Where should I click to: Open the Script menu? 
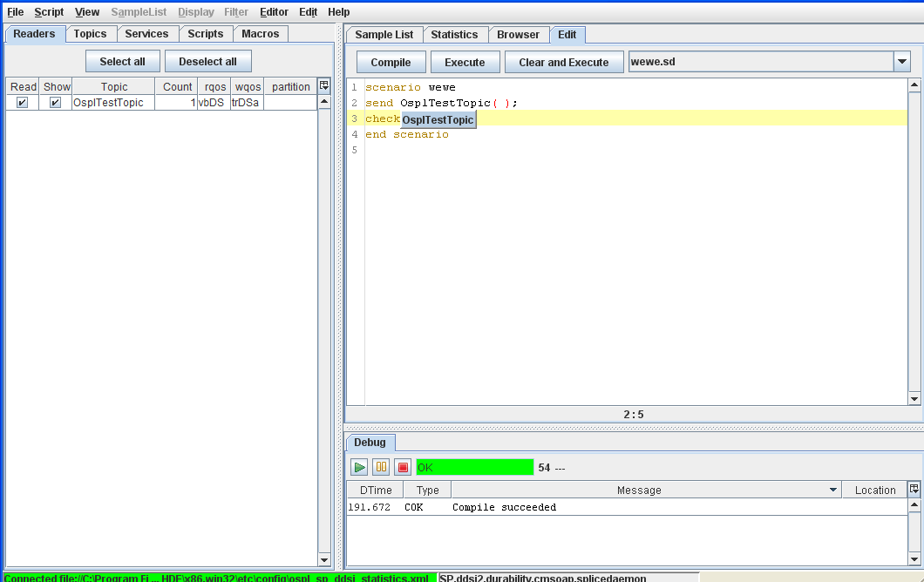(x=49, y=12)
